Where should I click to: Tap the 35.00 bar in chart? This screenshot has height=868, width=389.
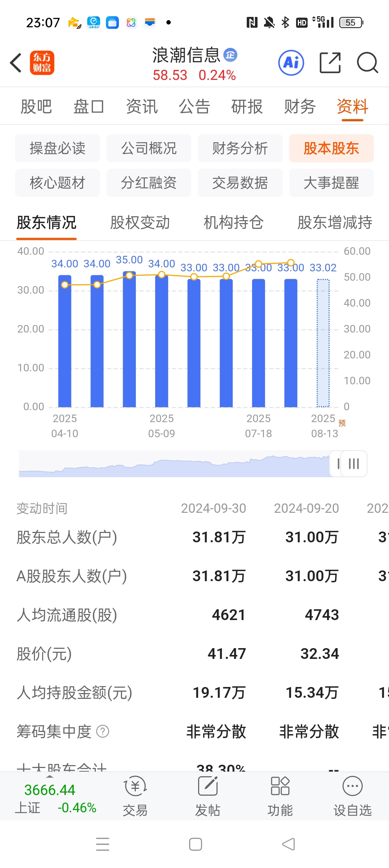point(129,339)
